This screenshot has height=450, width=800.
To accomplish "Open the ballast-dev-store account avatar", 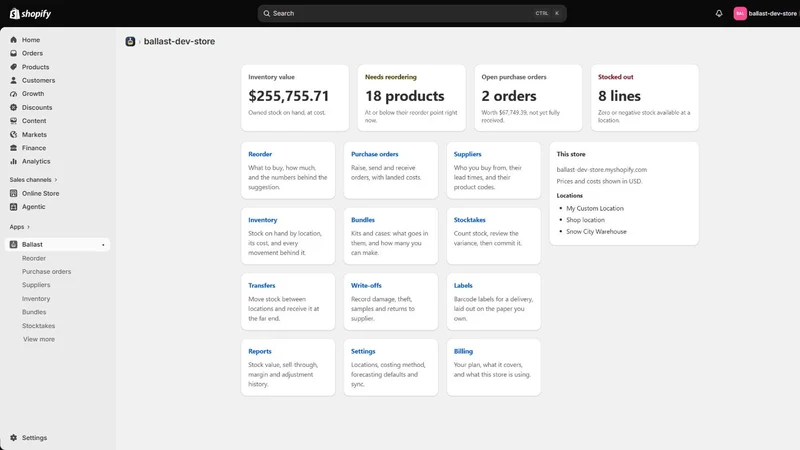I will pos(740,13).
